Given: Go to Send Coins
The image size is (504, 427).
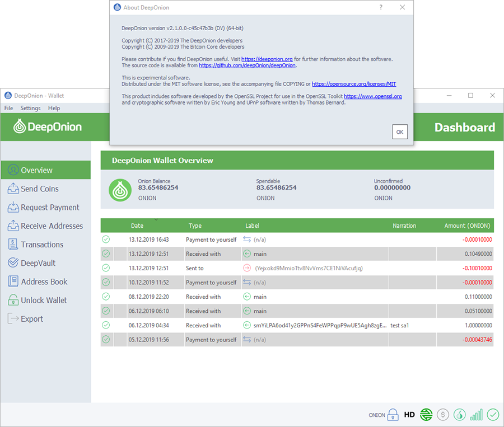Looking at the screenshot, I should [33, 189].
